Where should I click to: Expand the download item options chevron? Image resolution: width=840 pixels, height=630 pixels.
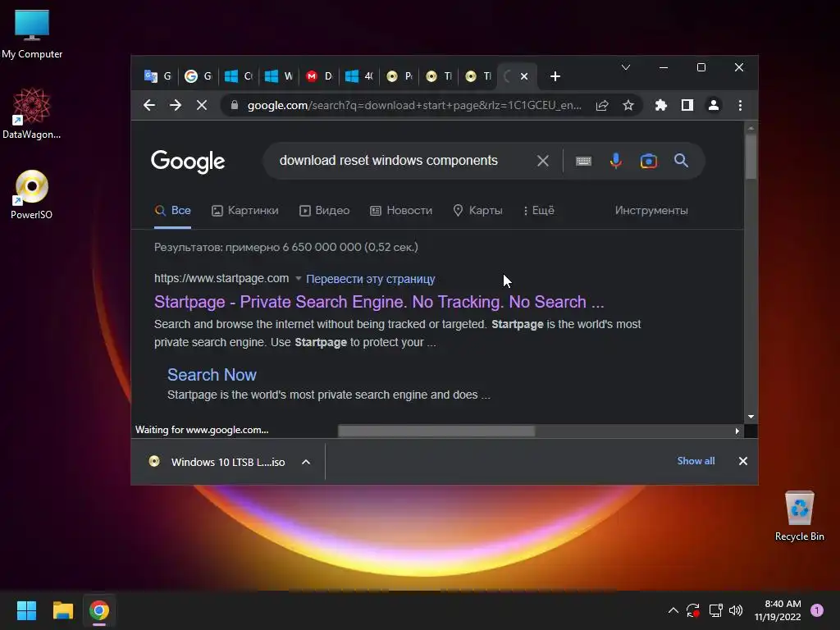click(x=306, y=462)
